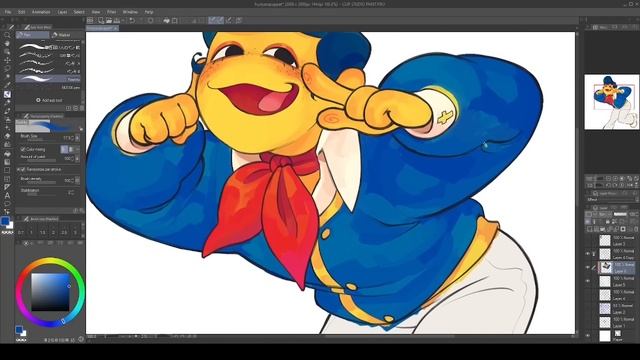
Task: Select the Text tool letter A
Action: point(7,196)
